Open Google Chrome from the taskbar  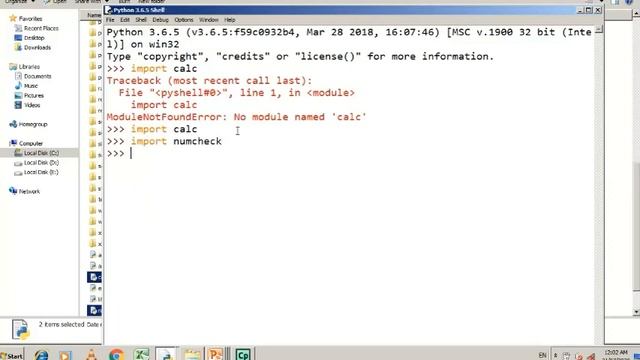tap(116, 355)
